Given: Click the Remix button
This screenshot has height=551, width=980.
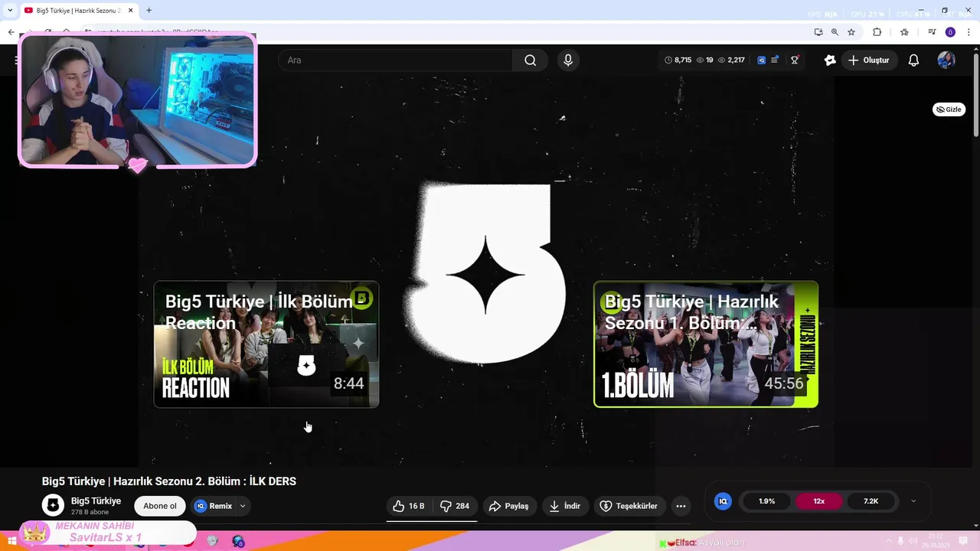Looking at the screenshot, I should coord(214,506).
